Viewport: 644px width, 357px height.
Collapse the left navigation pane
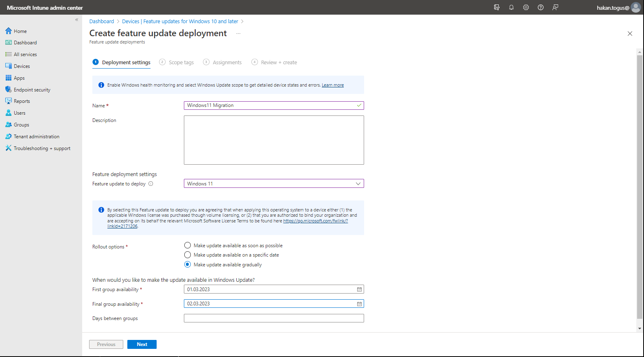point(76,20)
